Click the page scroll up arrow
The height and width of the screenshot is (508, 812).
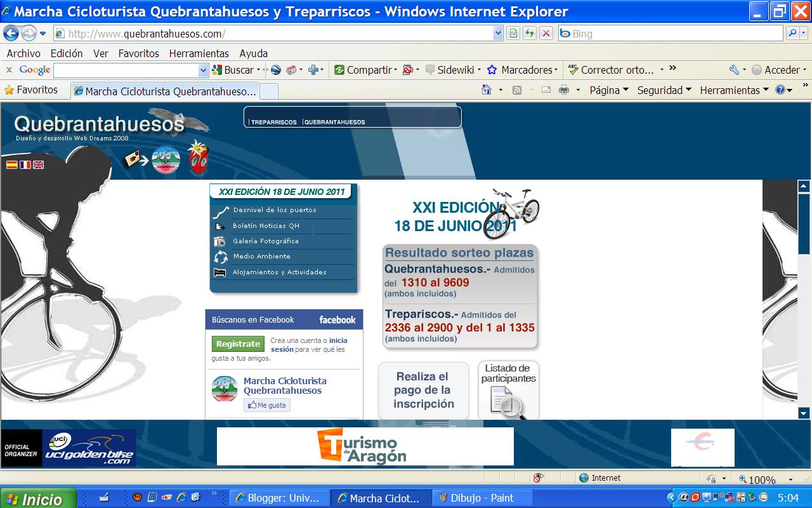point(804,186)
